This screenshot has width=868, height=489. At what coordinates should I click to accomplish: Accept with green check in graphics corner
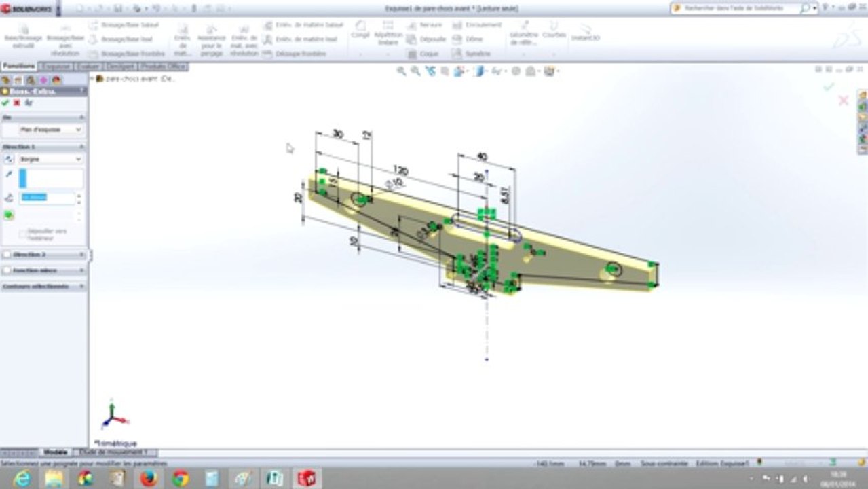coord(828,86)
